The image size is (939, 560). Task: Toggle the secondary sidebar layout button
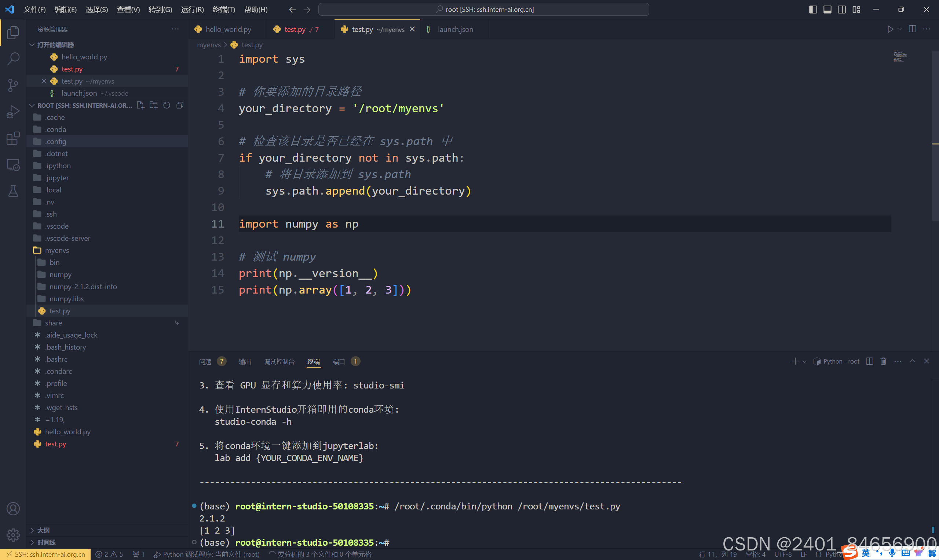coord(841,10)
